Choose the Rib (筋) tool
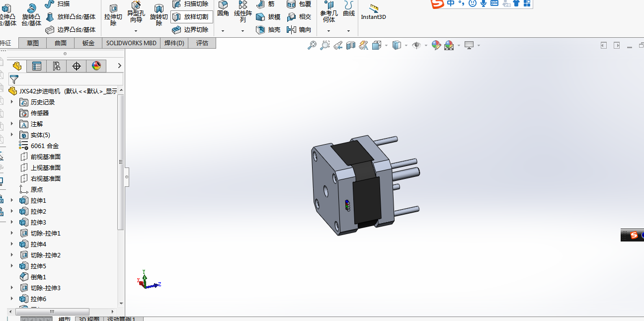Screen dimensions: 644x321 coord(266,4)
